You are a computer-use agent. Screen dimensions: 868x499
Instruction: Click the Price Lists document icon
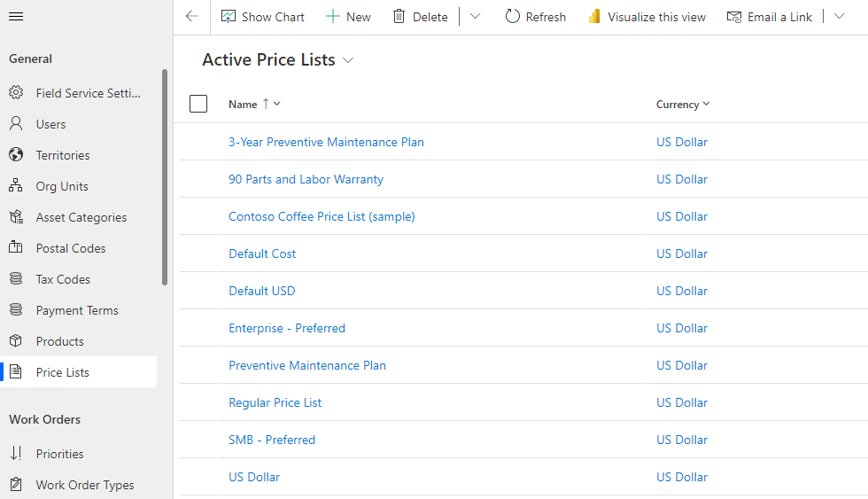(x=16, y=371)
